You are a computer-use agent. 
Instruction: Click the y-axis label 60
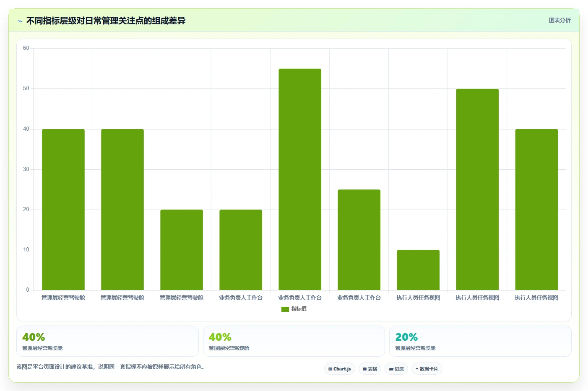coord(26,48)
